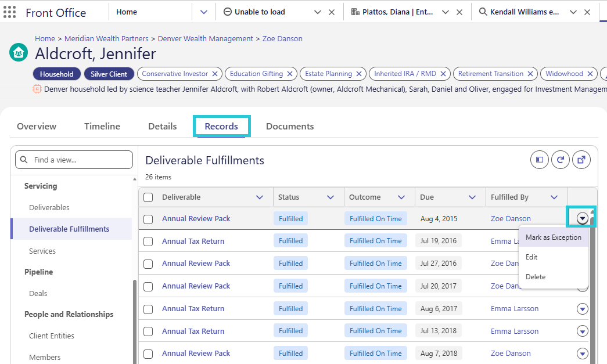Image resolution: width=607 pixels, height=364 pixels.
Task: Open row actions for Aug 4, 2015 row
Action: [x=582, y=218]
